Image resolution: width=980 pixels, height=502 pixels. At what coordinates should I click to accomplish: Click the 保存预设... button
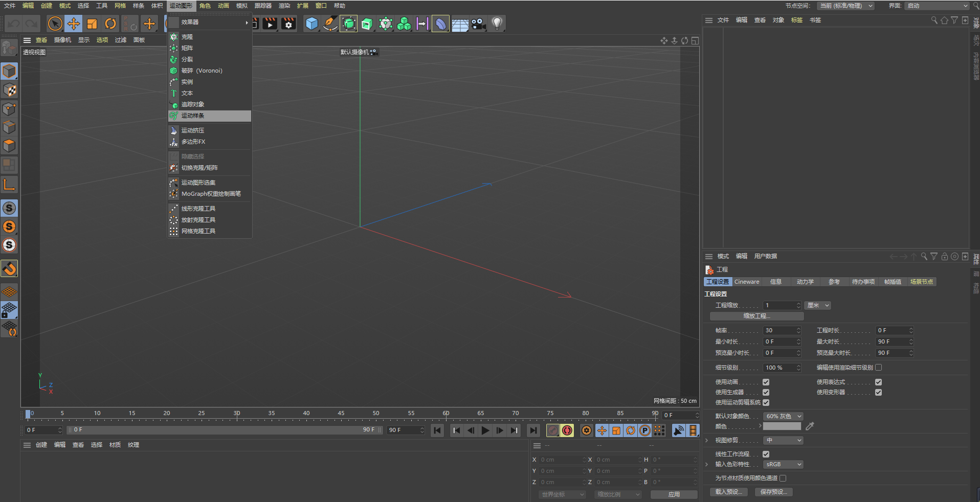(x=774, y=492)
